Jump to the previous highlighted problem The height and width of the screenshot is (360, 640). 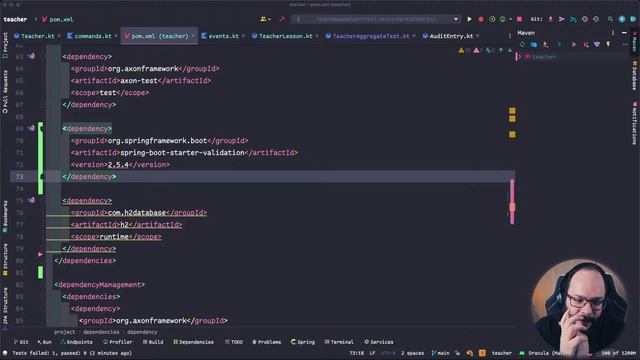tap(501, 51)
